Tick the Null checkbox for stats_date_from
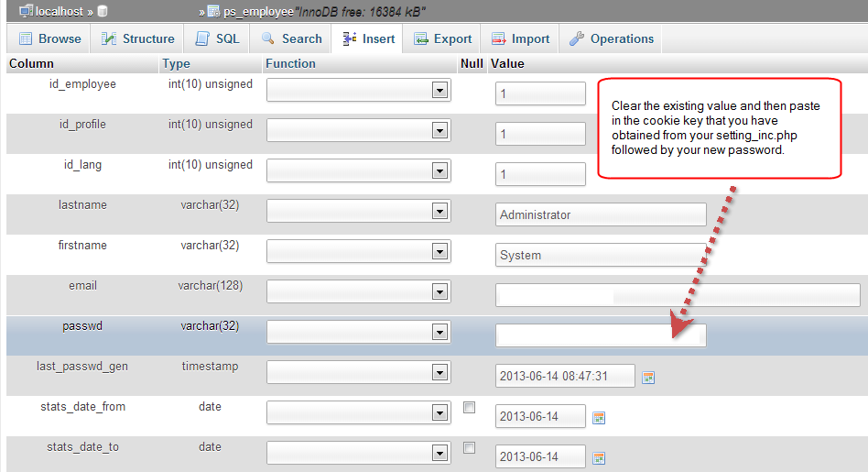Viewport: 868px width, 472px height. (x=470, y=408)
